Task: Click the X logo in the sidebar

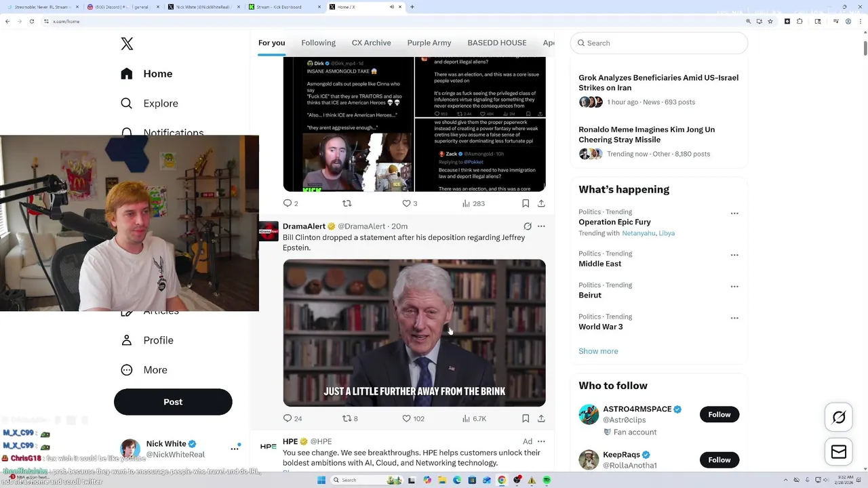Action: pos(127,44)
